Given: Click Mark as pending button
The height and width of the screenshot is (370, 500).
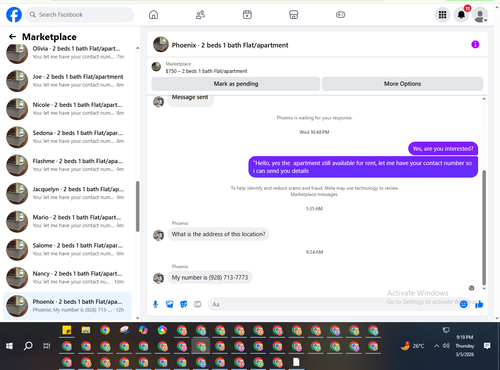Looking at the screenshot, I should tap(236, 84).
